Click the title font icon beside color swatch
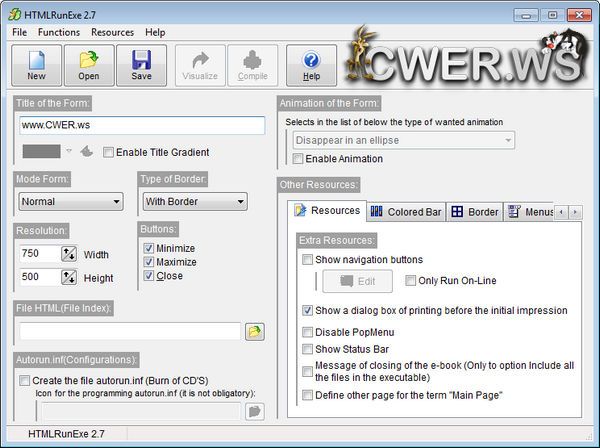600x448 pixels. click(x=87, y=152)
